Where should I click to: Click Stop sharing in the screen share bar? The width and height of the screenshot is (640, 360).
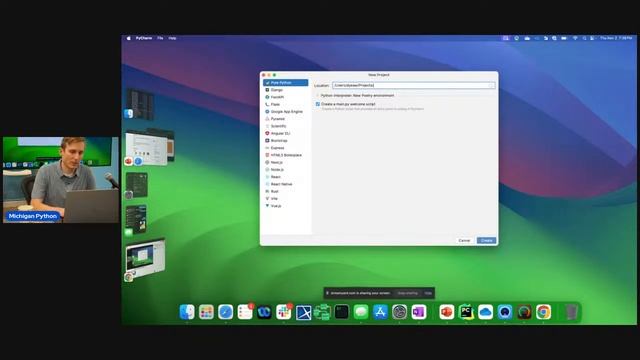click(407, 293)
